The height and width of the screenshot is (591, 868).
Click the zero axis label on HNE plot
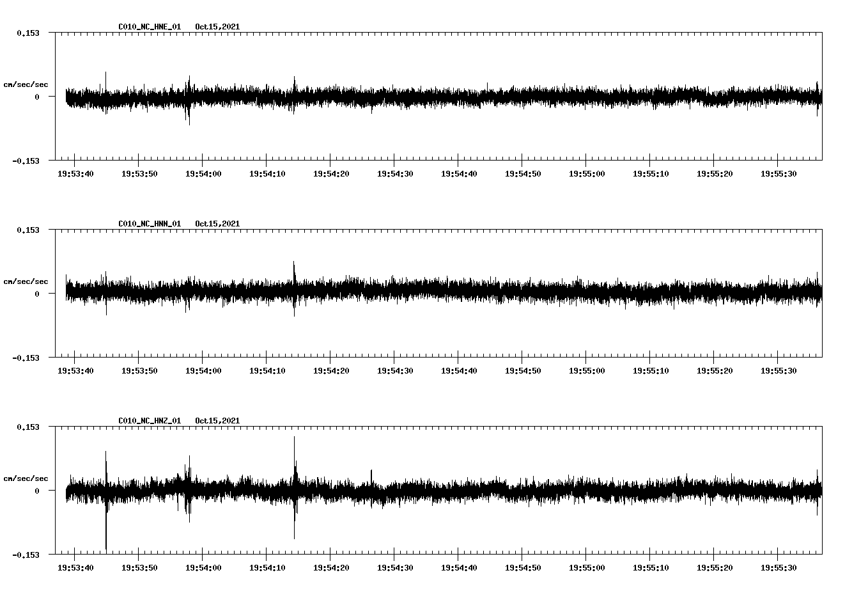pyautogui.click(x=37, y=97)
